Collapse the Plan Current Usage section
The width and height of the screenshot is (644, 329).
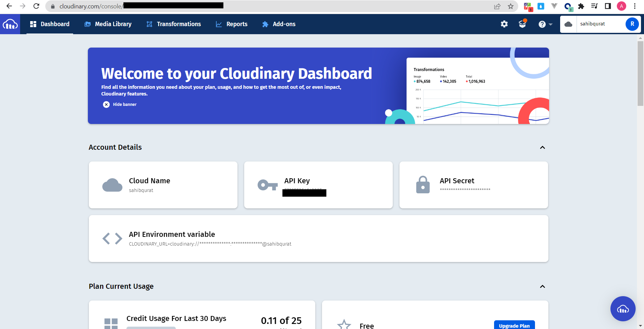pos(542,286)
